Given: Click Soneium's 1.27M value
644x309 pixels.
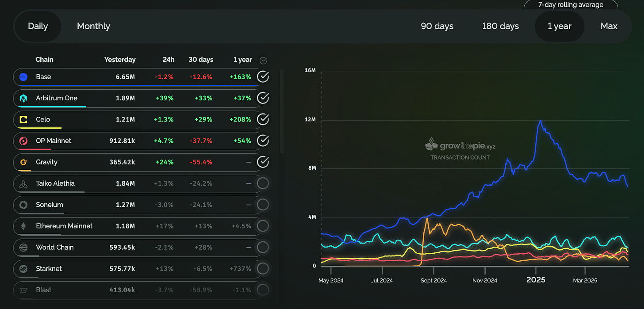Looking at the screenshot, I should coord(125,205).
